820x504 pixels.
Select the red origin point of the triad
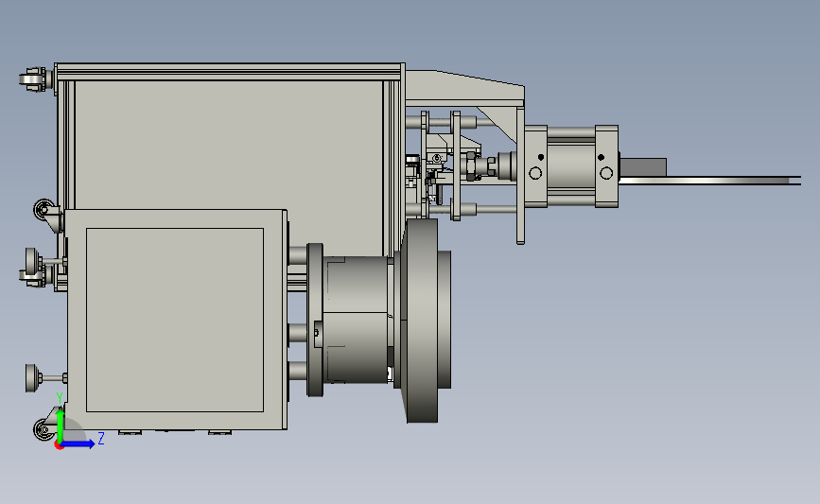[x=59, y=445]
